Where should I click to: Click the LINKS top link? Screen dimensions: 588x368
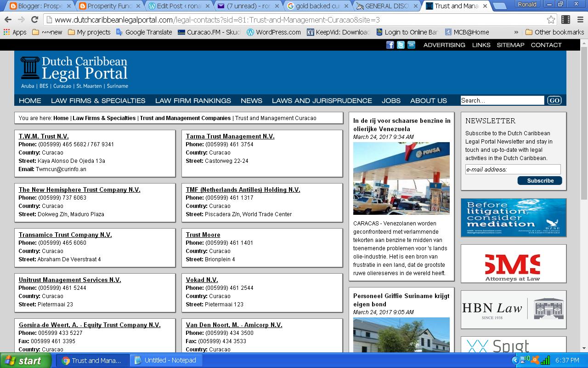click(481, 45)
